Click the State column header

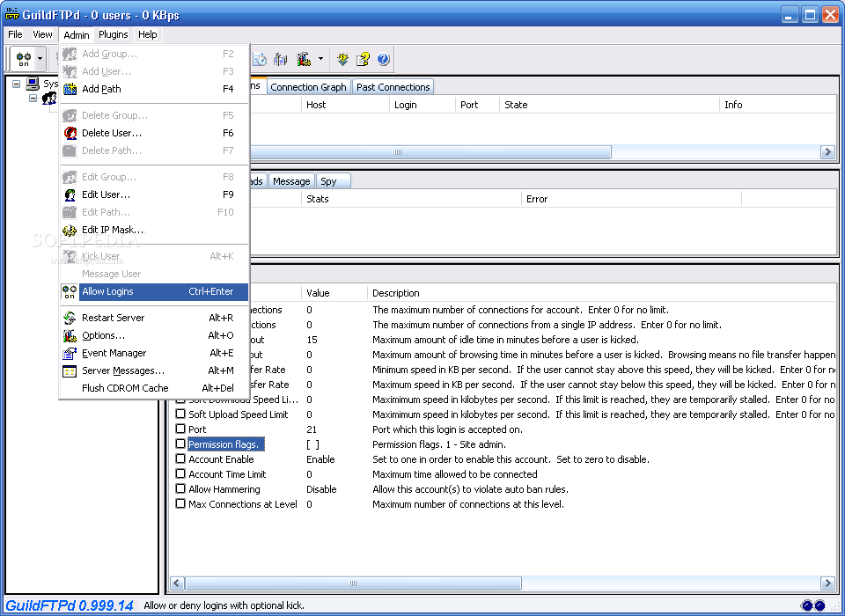609,105
